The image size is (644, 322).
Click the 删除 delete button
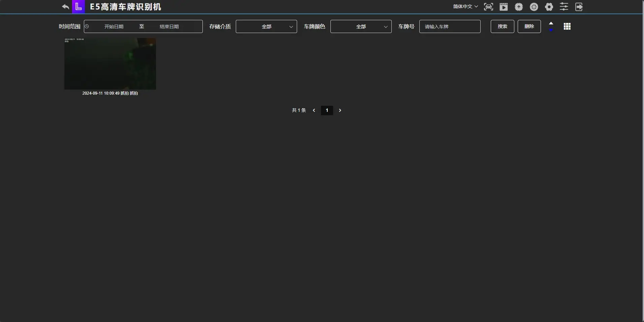(529, 26)
